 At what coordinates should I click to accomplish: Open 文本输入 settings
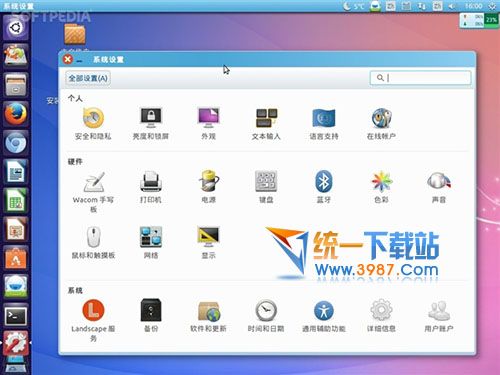pos(266,123)
